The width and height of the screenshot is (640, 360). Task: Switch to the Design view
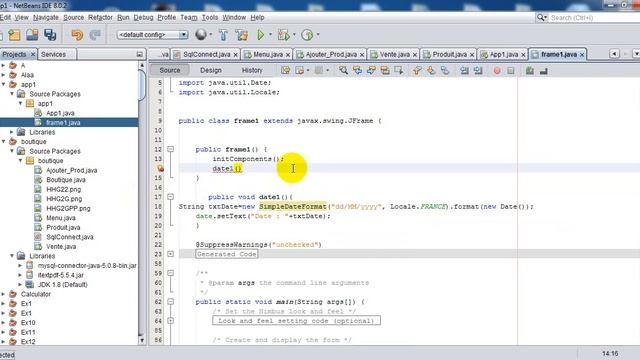tap(211, 70)
